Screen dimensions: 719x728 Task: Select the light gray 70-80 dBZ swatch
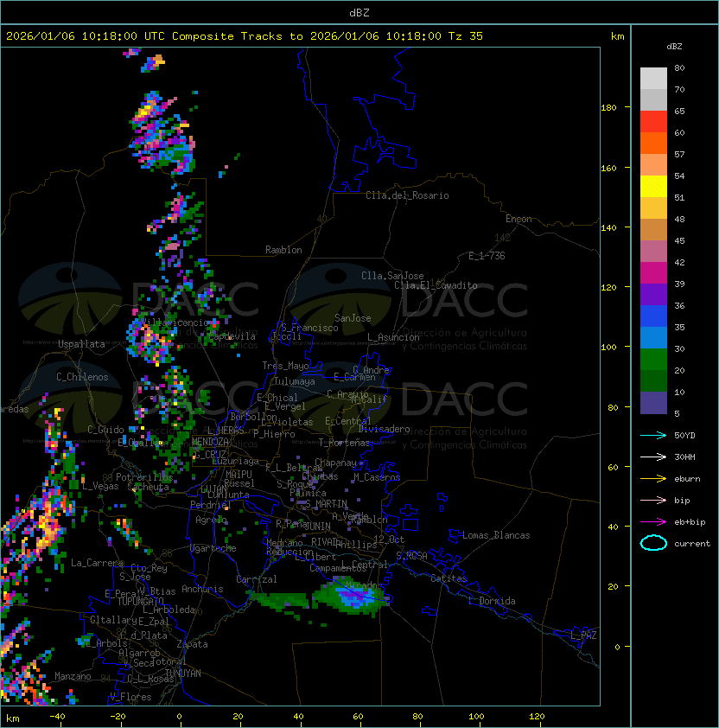(x=653, y=79)
